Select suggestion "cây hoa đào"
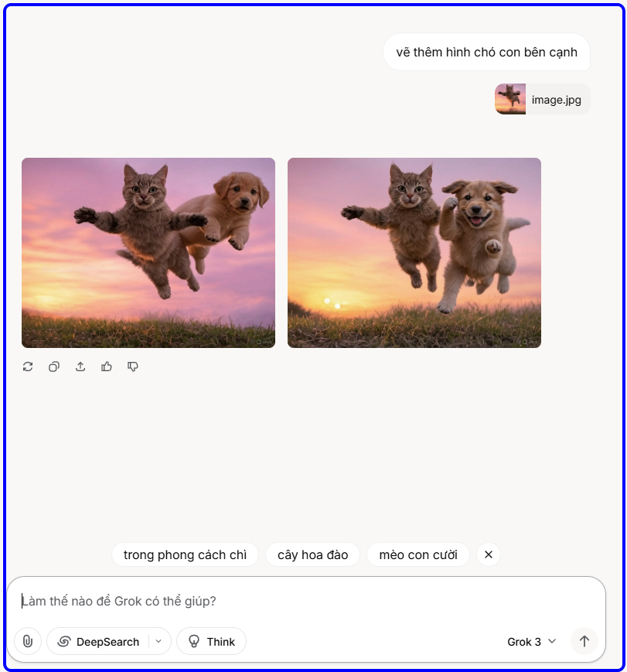The height and width of the screenshot is (672, 627). click(313, 554)
